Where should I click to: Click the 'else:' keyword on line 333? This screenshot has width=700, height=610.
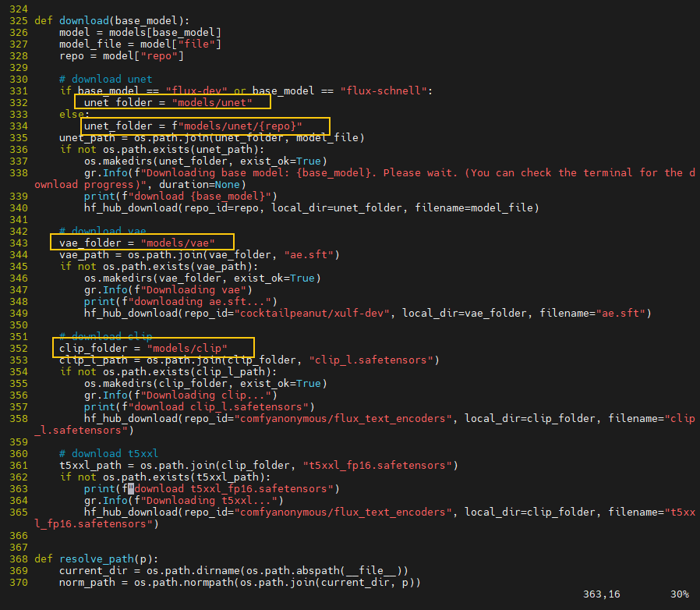click(x=75, y=114)
